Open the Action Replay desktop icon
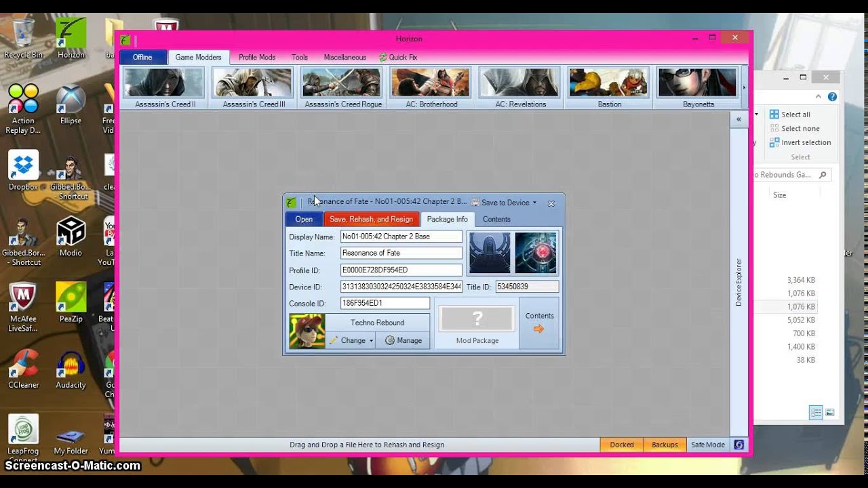The width and height of the screenshot is (868, 488). click(x=23, y=108)
